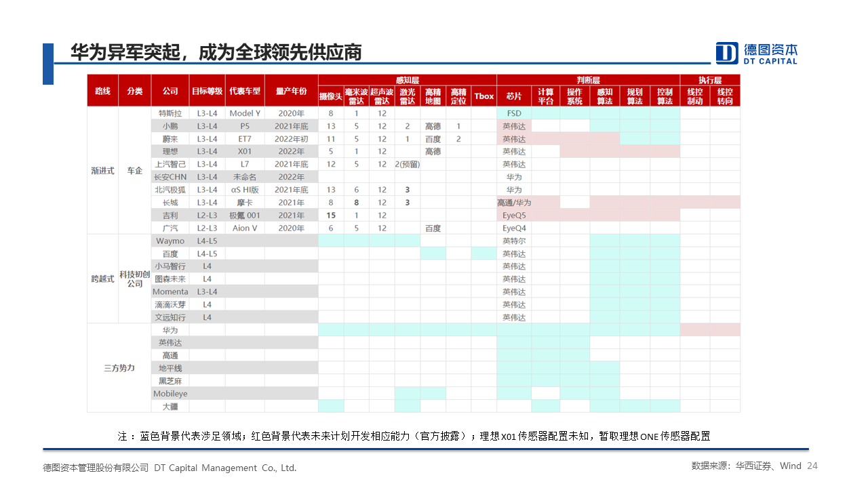Click the 摄像头 column header

click(331, 96)
